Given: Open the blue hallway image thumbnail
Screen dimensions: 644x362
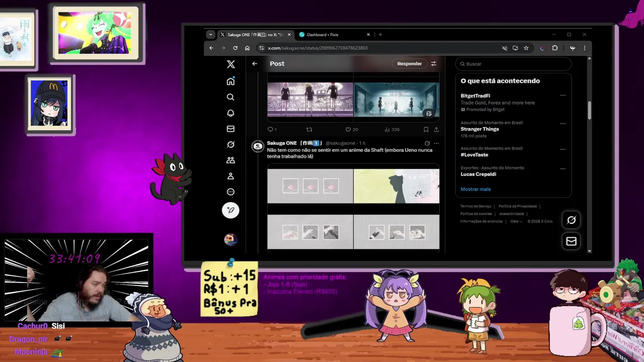Looking at the screenshot, I should click(396, 100).
